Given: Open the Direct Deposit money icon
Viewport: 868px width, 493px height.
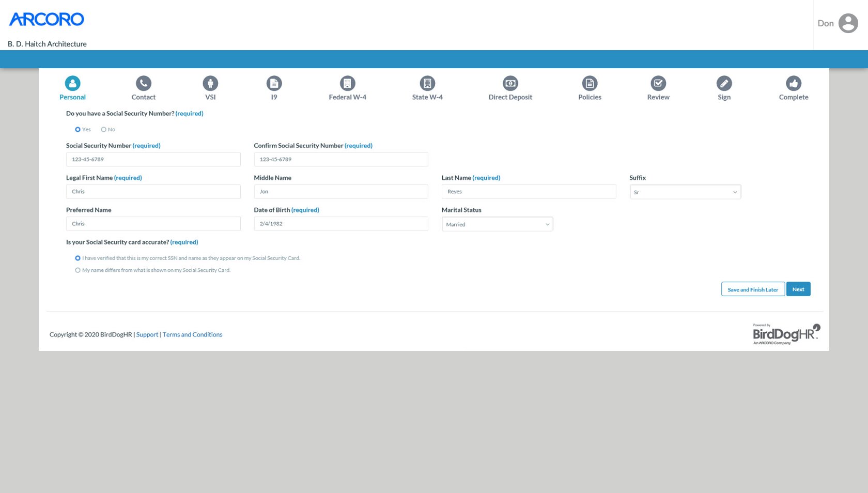Looking at the screenshot, I should [510, 83].
